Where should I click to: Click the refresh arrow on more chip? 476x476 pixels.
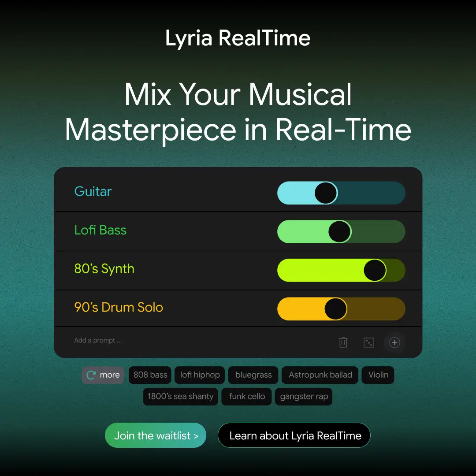coord(91,375)
